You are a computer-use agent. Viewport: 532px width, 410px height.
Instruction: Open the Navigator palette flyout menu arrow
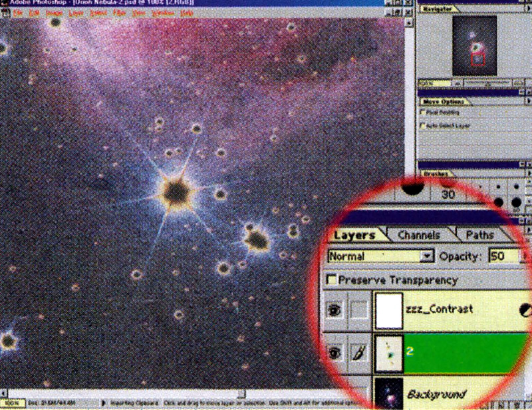[x=527, y=9]
